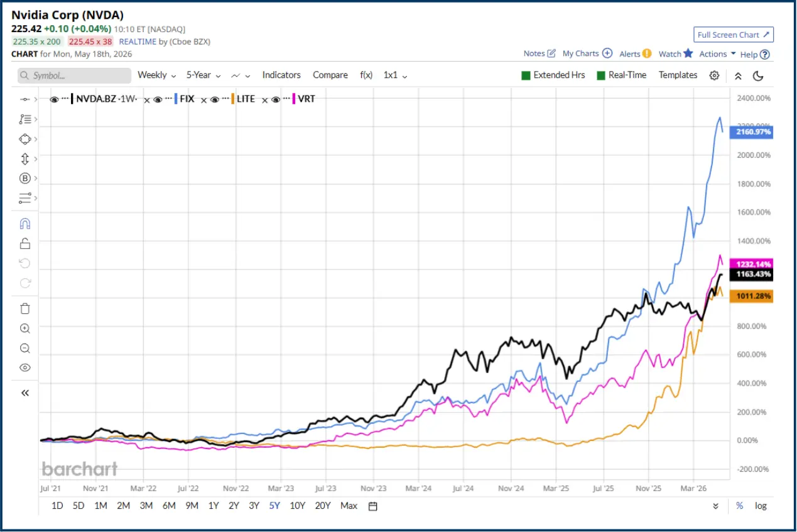
Task: Open the Compare menu
Action: point(330,75)
